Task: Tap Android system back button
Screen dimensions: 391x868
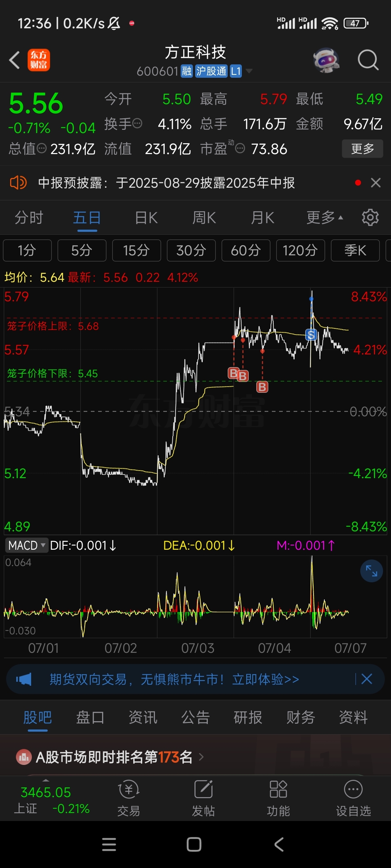Action: click(279, 844)
